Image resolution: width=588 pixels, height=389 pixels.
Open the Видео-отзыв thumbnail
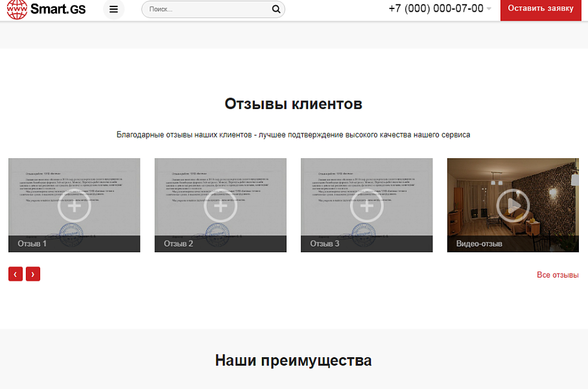[x=513, y=205]
